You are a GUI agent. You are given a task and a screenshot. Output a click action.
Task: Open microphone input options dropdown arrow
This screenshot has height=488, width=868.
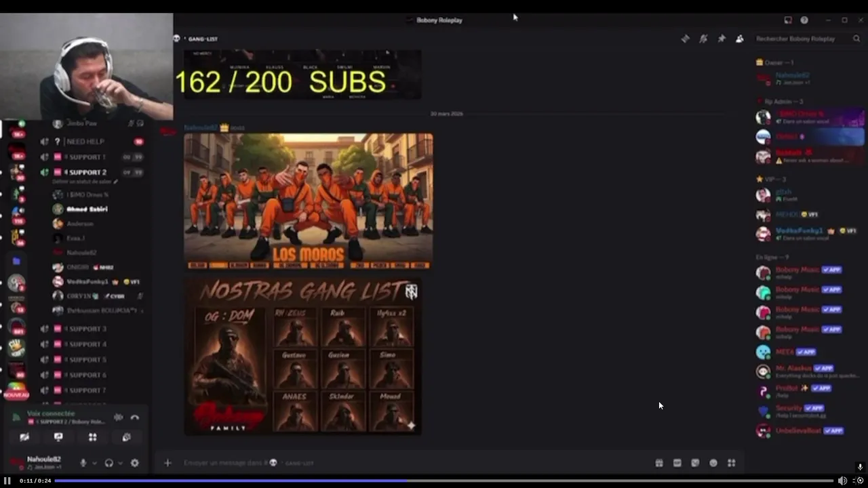point(95,463)
